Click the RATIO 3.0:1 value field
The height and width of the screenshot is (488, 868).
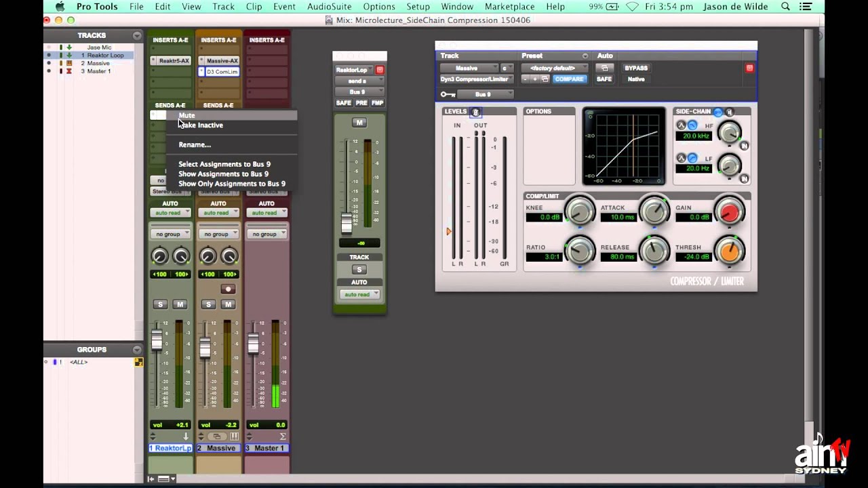click(x=544, y=257)
